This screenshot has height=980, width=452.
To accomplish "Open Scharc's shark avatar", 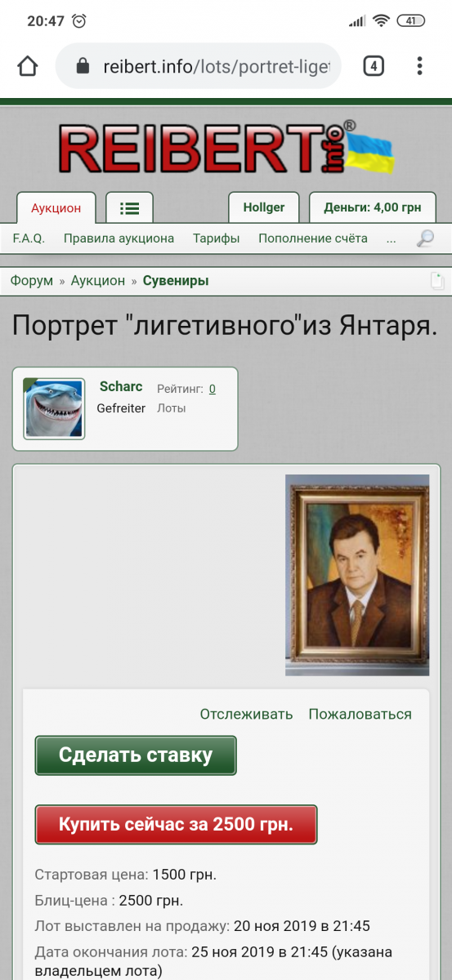I will [54, 408].
